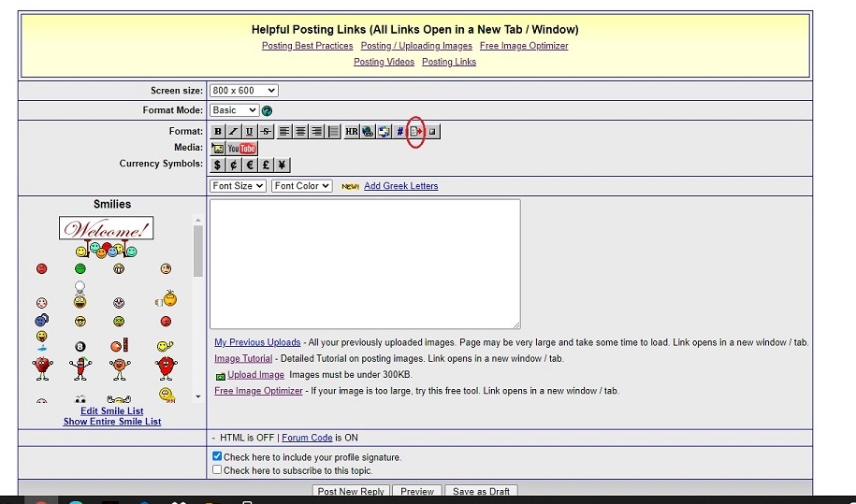The height and width of the screenshot is (504, 856).
Task: Click document with red arrow icon
Action: click(x=416, y=132)
